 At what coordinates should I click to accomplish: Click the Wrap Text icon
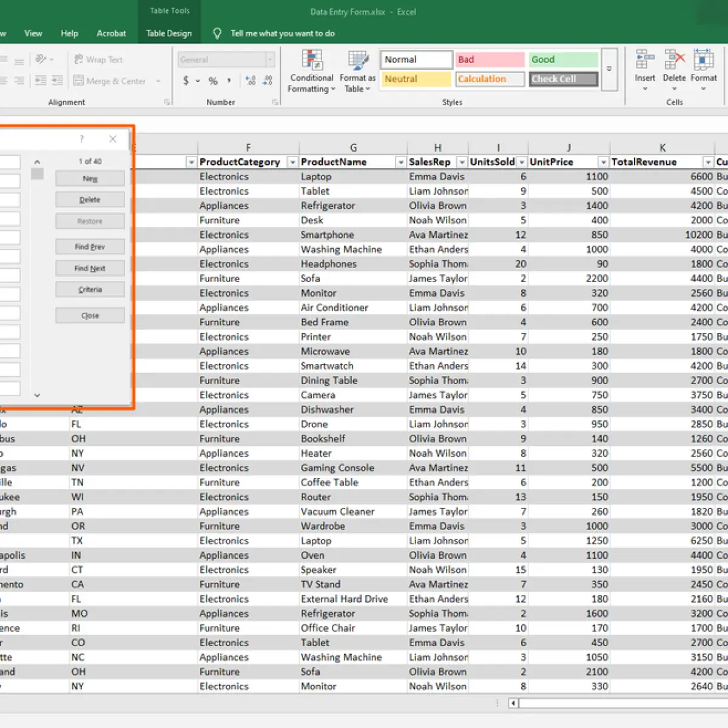[x=79, y=59]
